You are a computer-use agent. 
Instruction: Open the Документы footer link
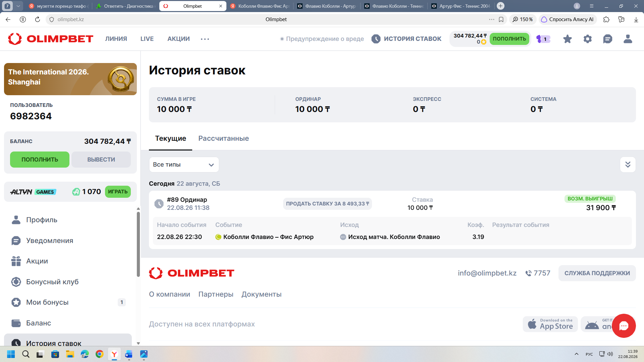coord(261,294)
